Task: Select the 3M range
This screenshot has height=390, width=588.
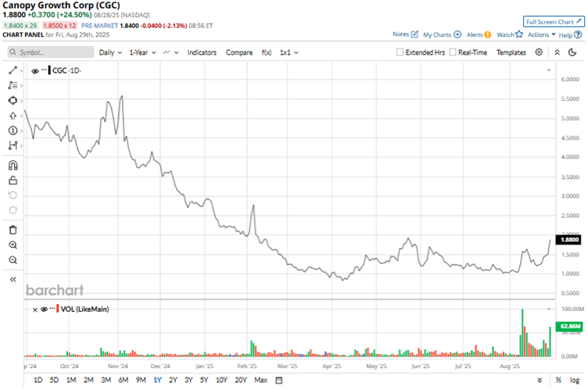Action: [106, 381]
